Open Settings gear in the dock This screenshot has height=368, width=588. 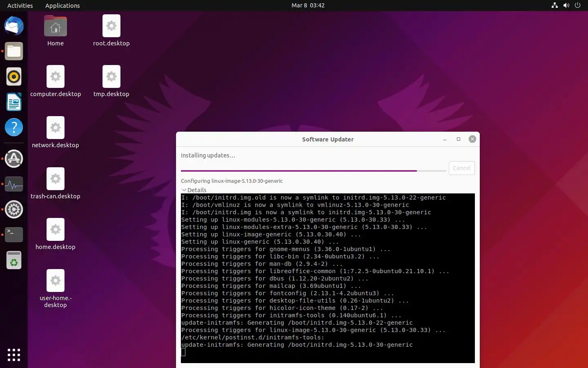click(x=14, y=210)
